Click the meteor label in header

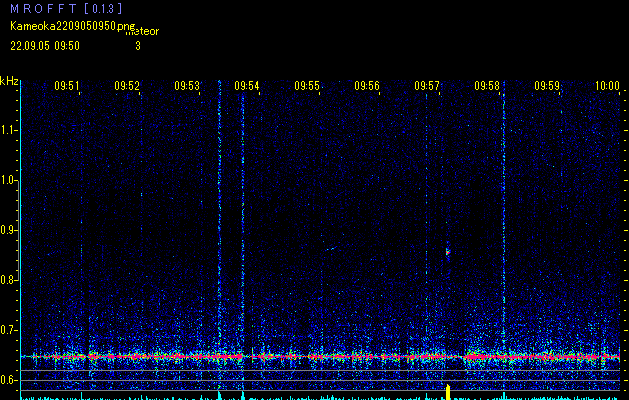[x=142, y=31]
